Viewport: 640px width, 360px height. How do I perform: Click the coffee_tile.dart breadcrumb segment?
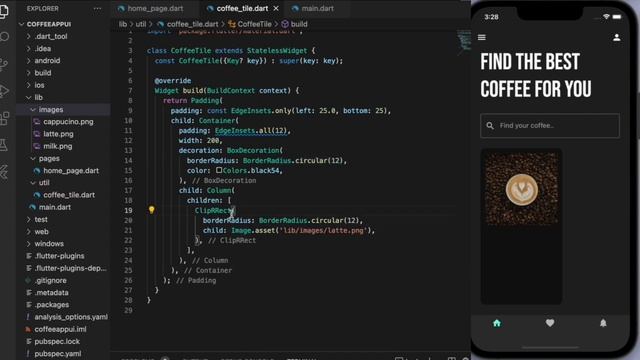(x=188, y=24)
